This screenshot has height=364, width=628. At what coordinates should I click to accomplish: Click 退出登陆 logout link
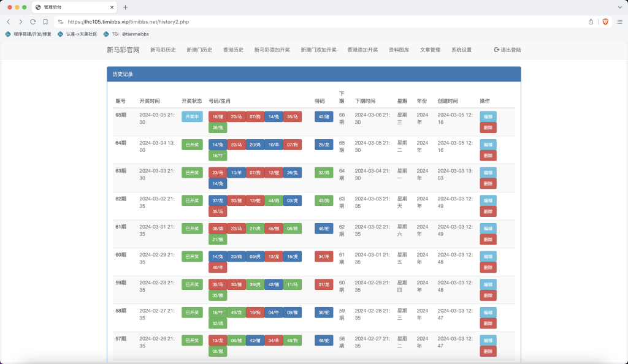click(x=507, y=50)
